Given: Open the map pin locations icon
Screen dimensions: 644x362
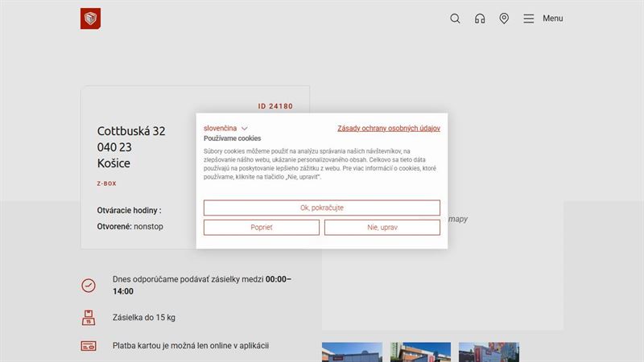Looking at the screenshot, I should tap(504, 19).
